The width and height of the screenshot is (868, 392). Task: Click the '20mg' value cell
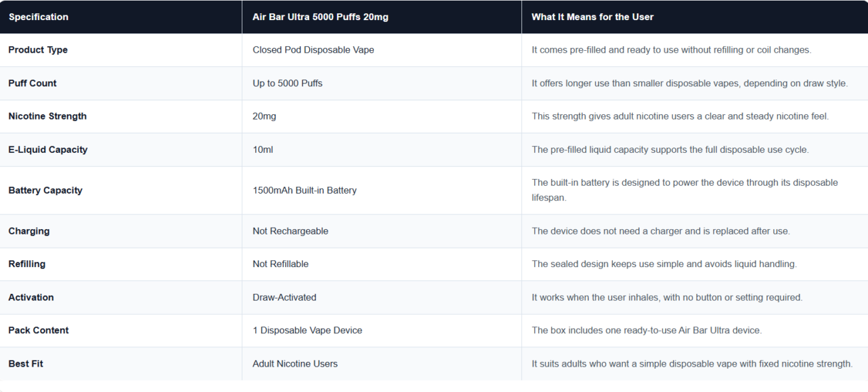(264, 116)
